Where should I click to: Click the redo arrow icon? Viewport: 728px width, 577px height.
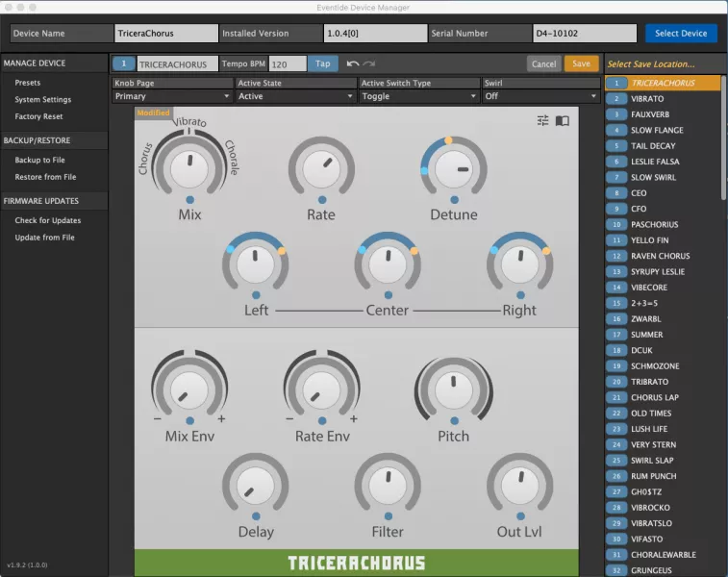tap(369, 63)
